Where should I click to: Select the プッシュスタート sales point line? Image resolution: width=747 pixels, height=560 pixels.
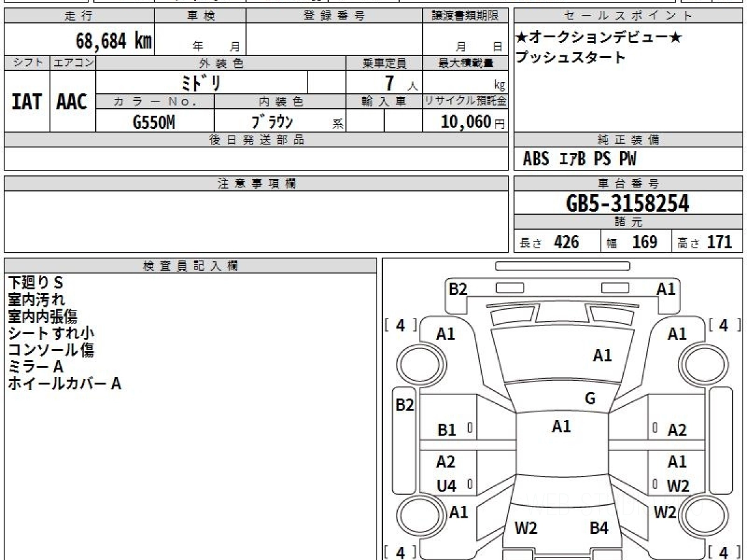(570, 58)
